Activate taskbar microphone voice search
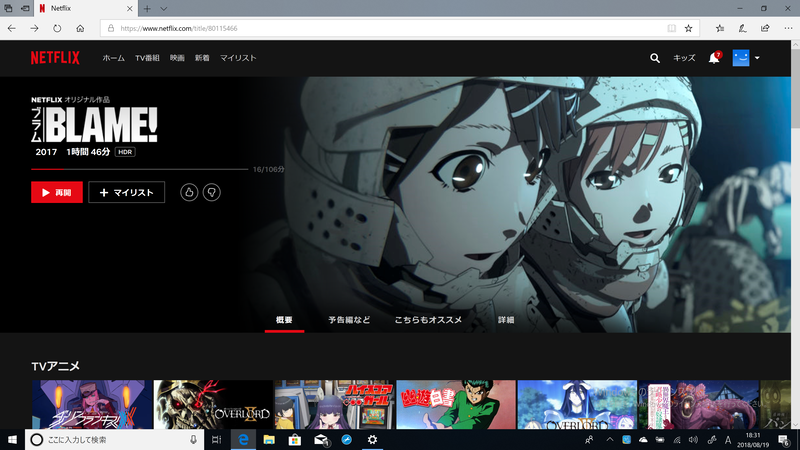This screenshot has width=800, height=450. point(193,440)
